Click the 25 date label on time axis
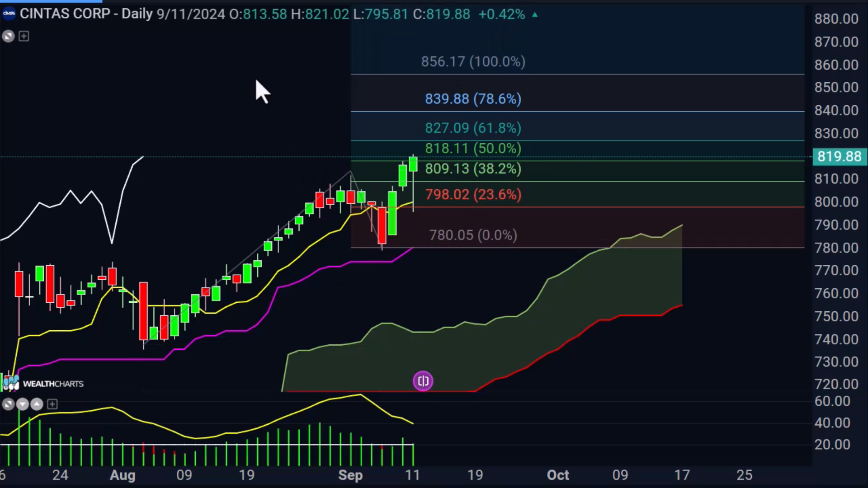The height and width of the screenshot is (488, 868). tap(745, 475)
